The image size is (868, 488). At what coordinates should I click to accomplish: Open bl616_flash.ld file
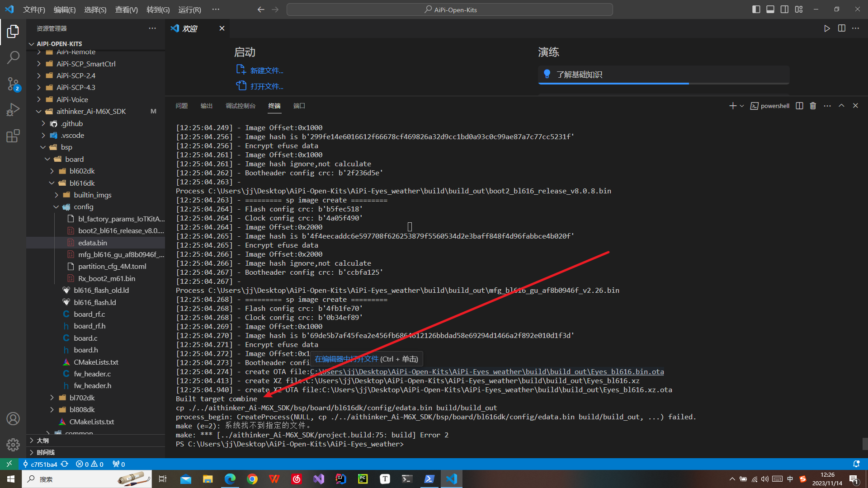tap(95, 302)
